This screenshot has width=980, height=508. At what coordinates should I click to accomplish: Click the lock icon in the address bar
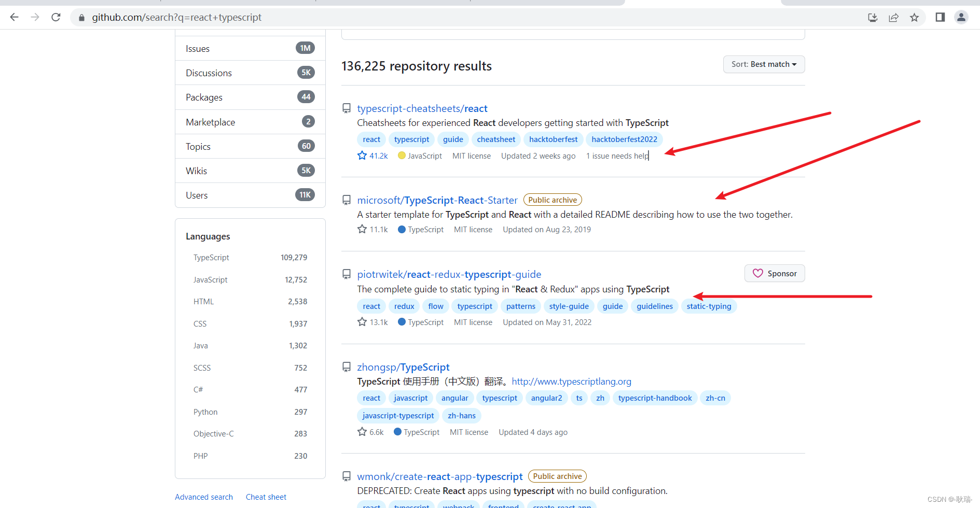(x=81, y=18)
